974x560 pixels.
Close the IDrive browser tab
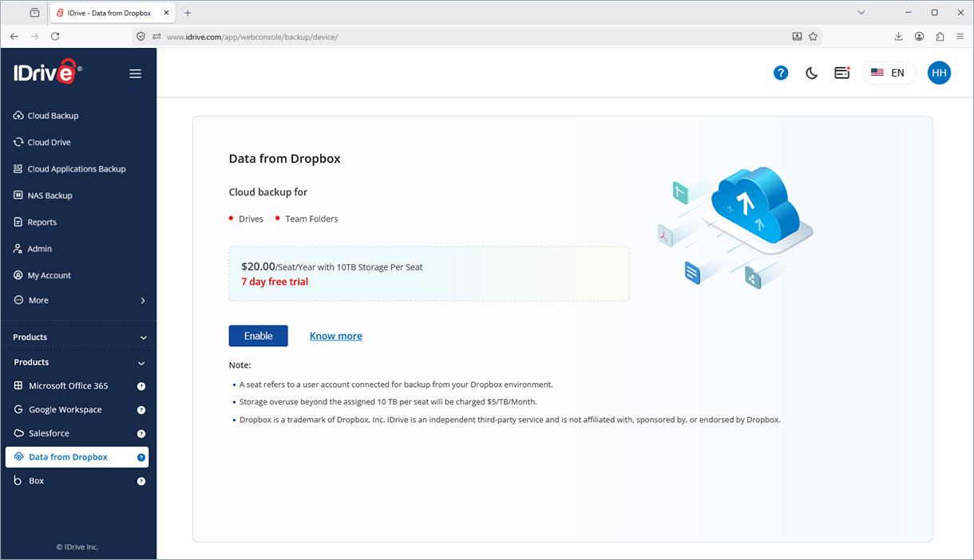[166, 13]
